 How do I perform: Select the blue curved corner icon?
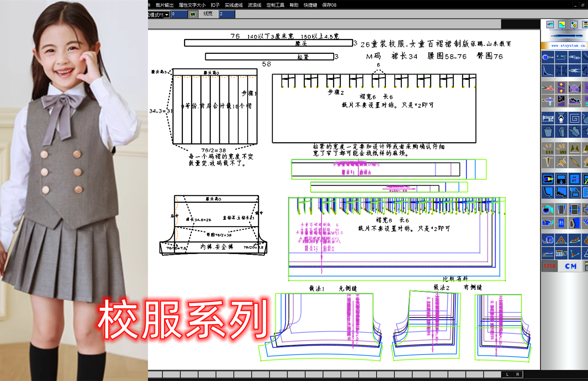tap(548, 192)
